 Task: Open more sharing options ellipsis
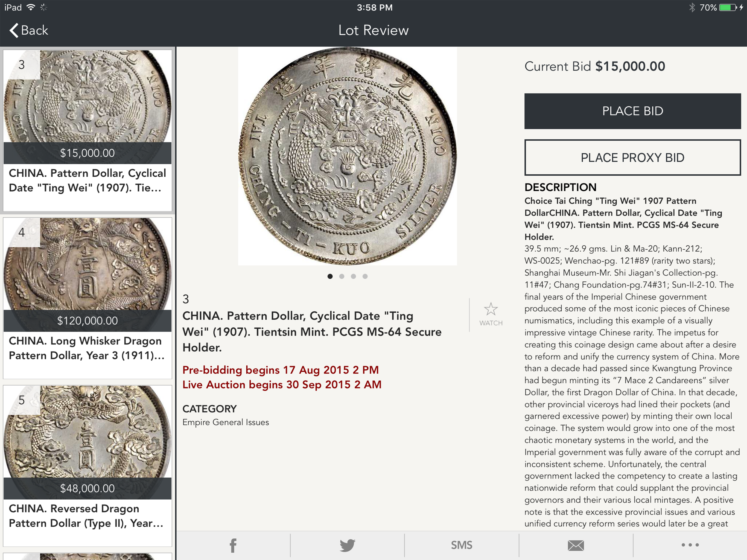click(690, 545)
